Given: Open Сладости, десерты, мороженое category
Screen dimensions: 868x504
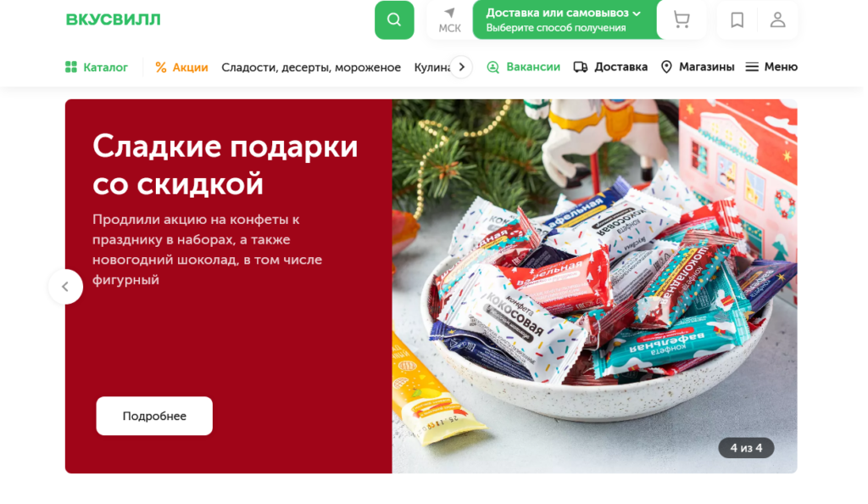Looking at the screenshot, I should 313,68.
